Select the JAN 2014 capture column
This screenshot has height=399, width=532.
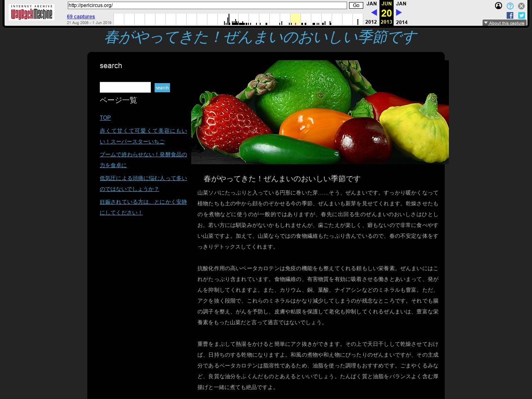tap(401, 12)
